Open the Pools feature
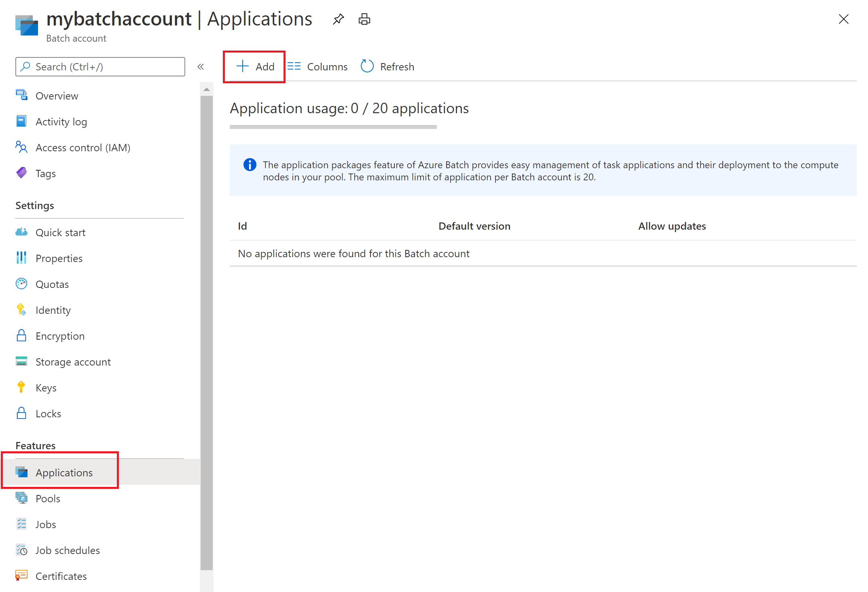 48,499
